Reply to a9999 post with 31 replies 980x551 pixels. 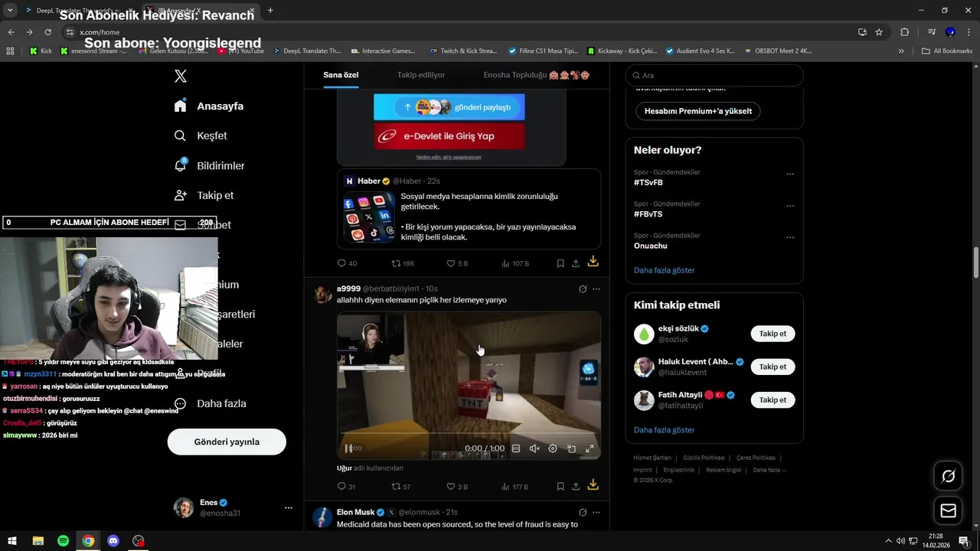(346, 487)
